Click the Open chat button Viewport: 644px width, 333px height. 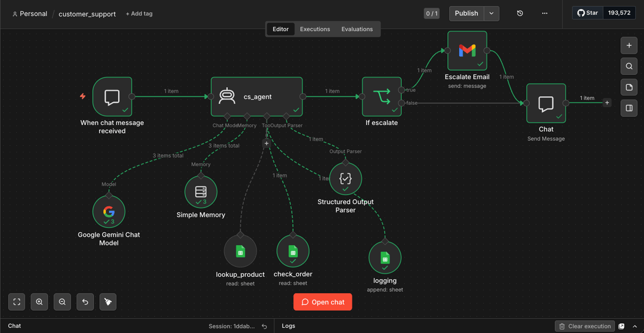[x=322, y=302]
